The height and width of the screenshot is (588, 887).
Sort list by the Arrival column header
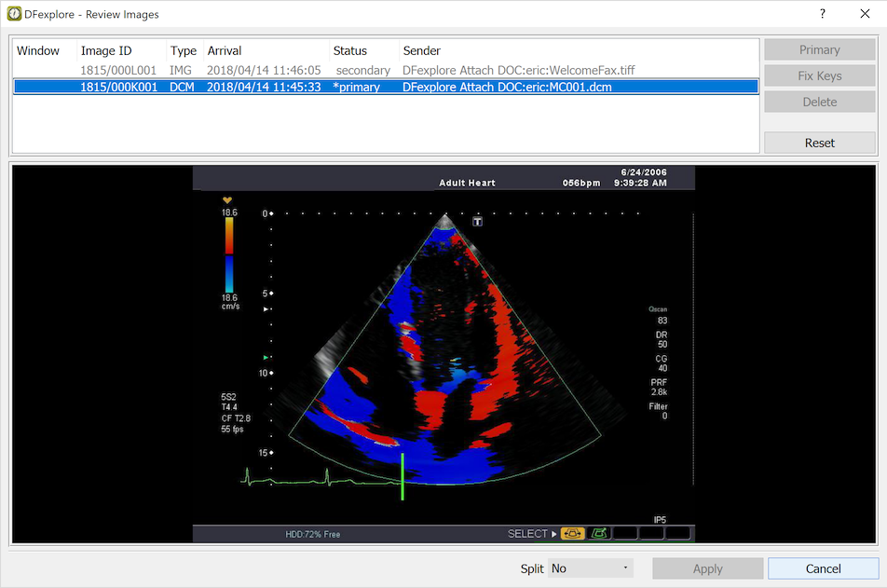tap(225, 51)
